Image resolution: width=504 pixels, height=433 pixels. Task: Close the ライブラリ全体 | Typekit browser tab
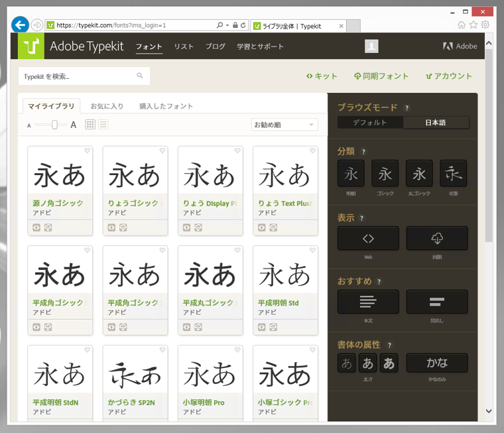click(341, 26)
